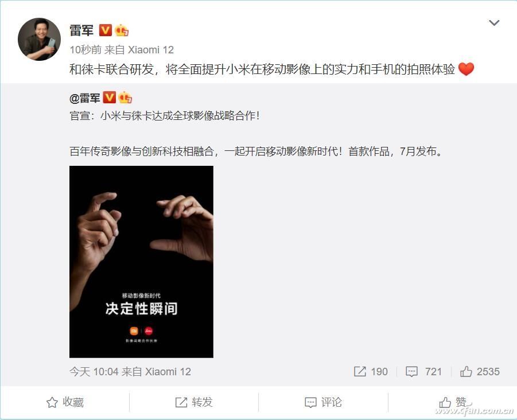Image resolution: width=517 pixels, height=420 pixels.
Task: Click the red heart emoji in post text
Action: [x=467, y=69]
